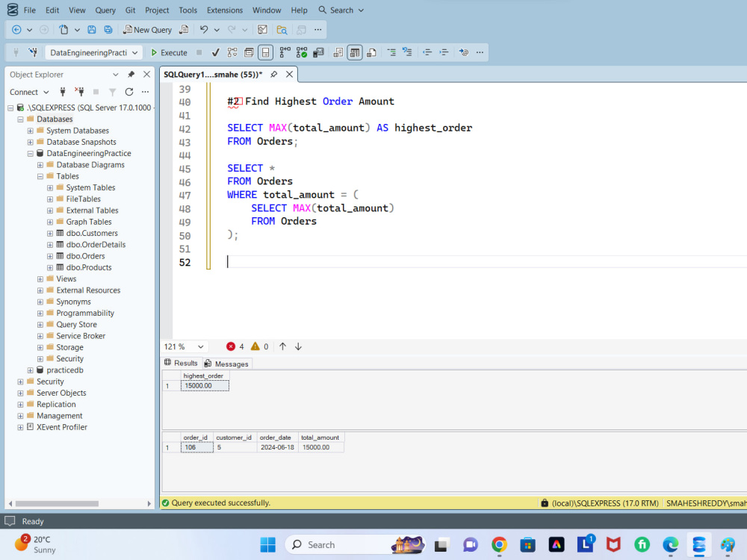The image size is (747, 560).
Task: Click the New Query button
Action: coord(147,30)
